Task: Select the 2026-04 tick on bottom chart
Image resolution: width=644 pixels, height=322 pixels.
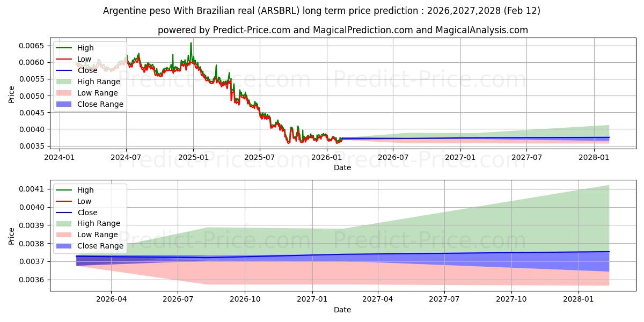Action: [x=111, y=299]
